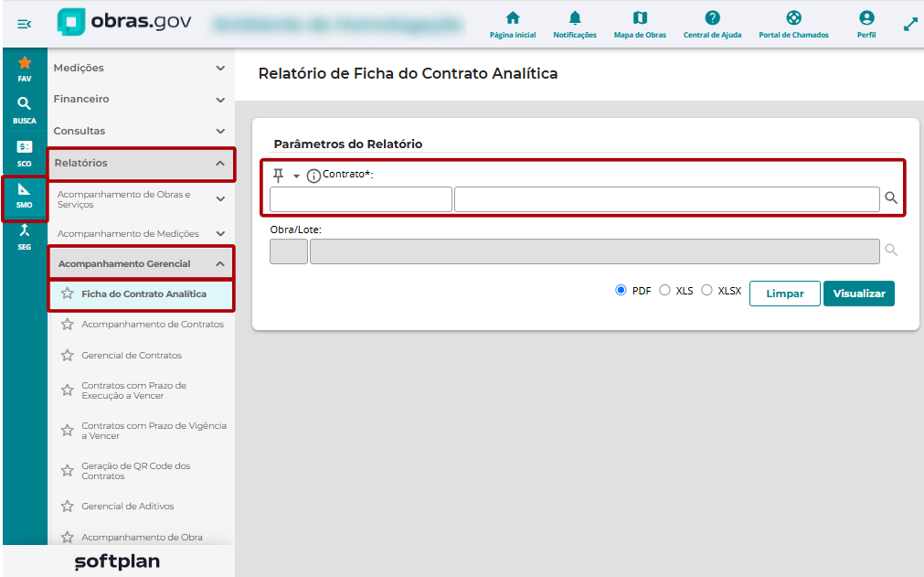Open Contratos com Prazo de Execução a Vencer
The image size is (924, 577).
tap(133, 390)
